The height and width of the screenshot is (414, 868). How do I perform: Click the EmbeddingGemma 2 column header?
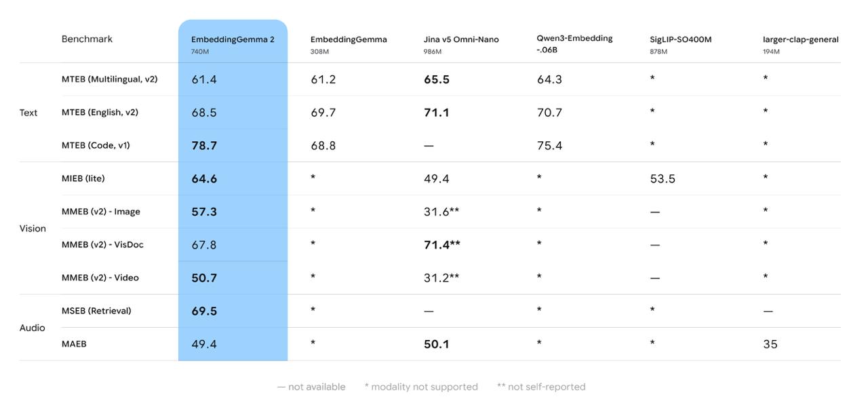pos(233,44)
